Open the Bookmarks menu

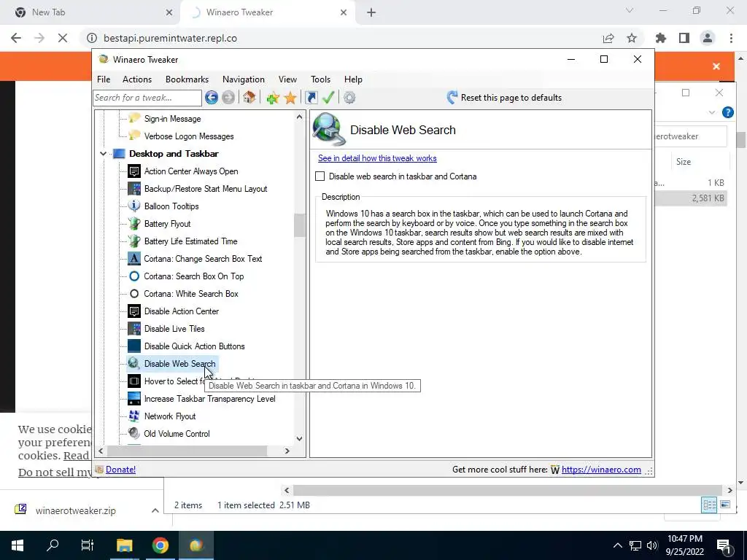point(187,79)
